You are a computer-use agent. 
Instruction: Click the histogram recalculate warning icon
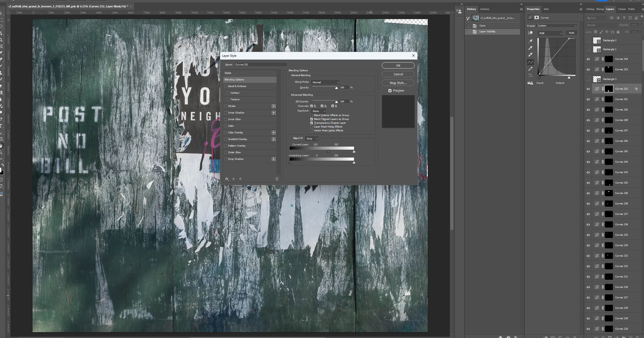530,83
